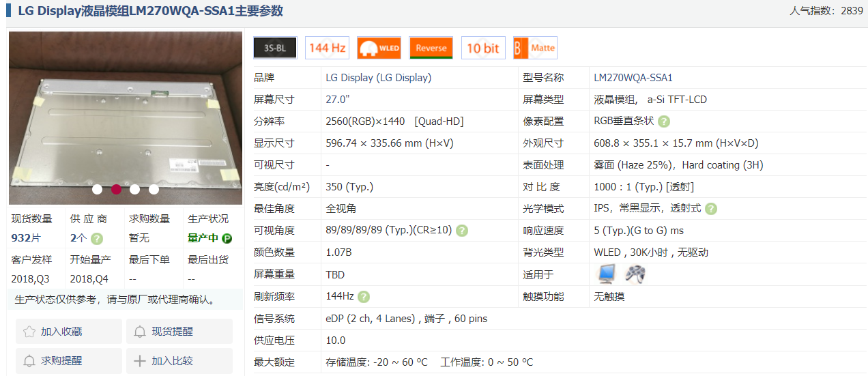This screenshot has width=868, height=376.
Task: Click the Matte surface badge
Action: click(x=535, y=48)
